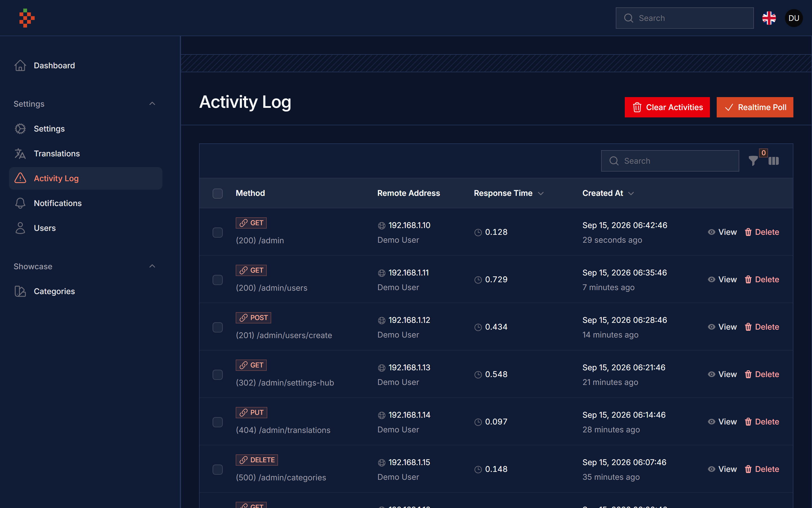Go to Translations in sidebar
812x508 pixels.
85,154
